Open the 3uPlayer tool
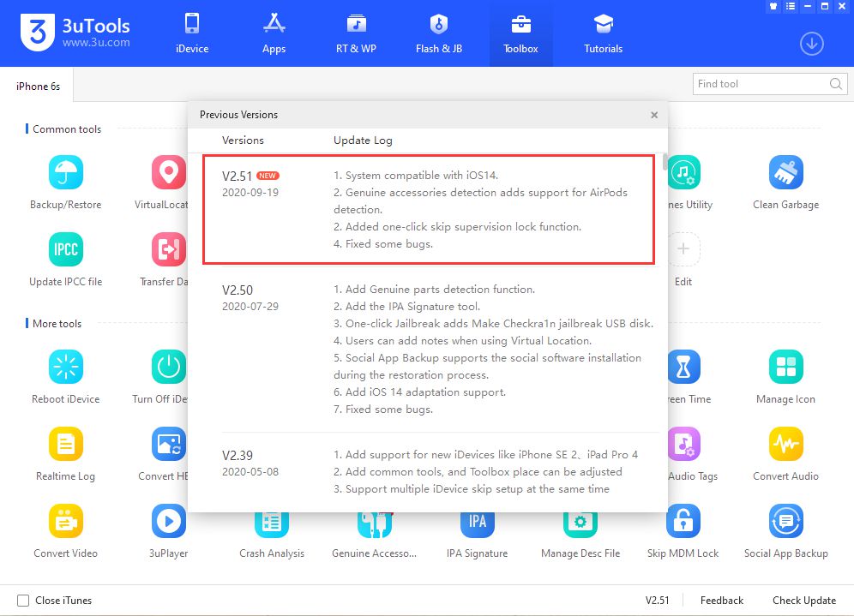This screenshot has height=616, width=854. point(168,521)
